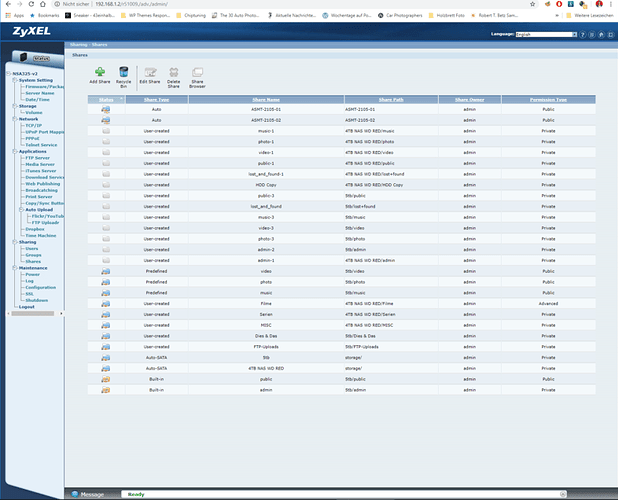
Task: Collapse the Maintenance tree node
Action: tap(15, 268)
